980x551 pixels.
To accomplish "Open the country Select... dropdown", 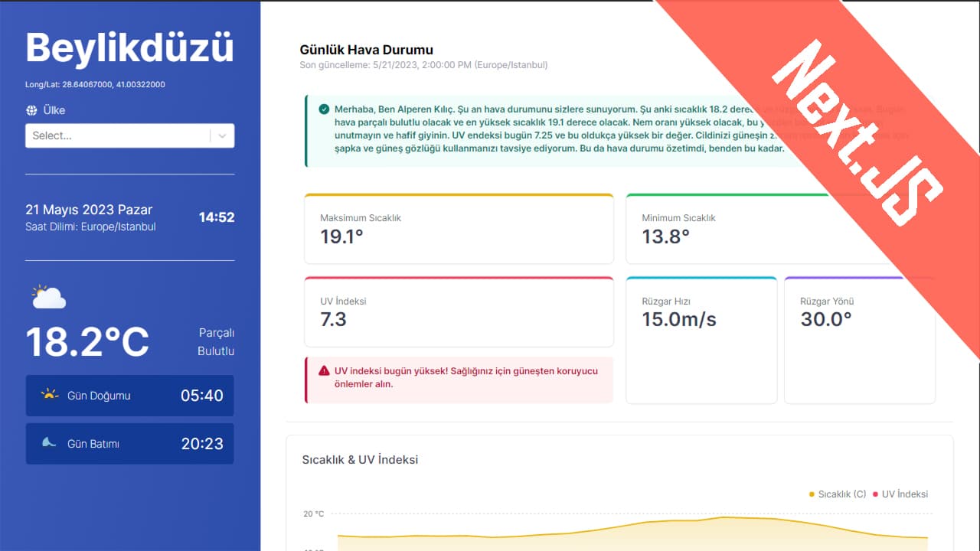I will (x=122, y=135).
